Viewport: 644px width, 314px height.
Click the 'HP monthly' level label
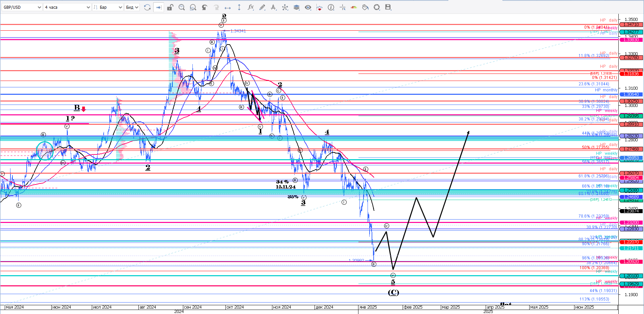tap(606, 90)
